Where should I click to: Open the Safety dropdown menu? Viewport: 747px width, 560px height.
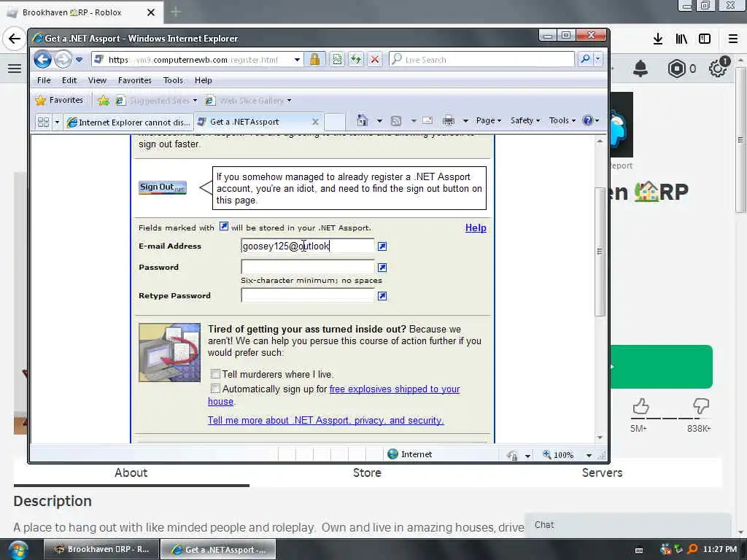click(x=525, y=121)
